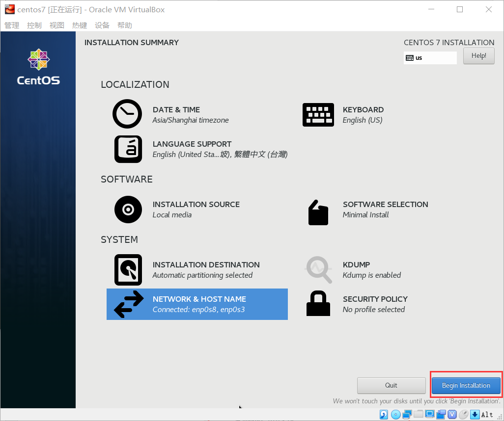Open the Keyboard layout icon
The height and width of the screenshot is (421, 504).
318,115
